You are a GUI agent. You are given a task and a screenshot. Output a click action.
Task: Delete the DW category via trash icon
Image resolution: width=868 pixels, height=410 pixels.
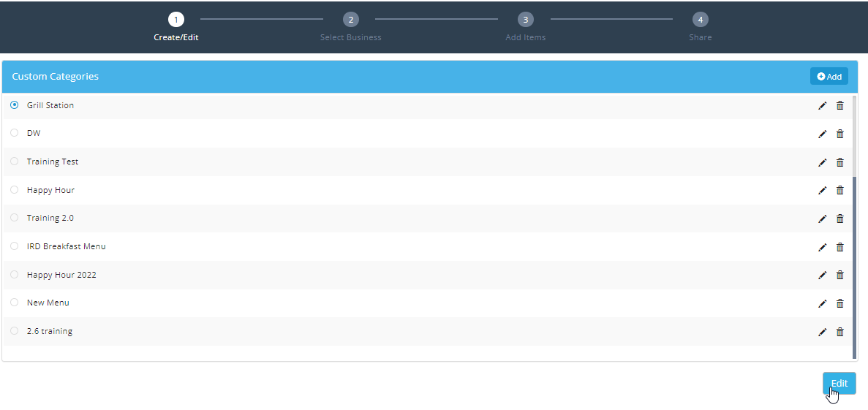coord(839,134)
